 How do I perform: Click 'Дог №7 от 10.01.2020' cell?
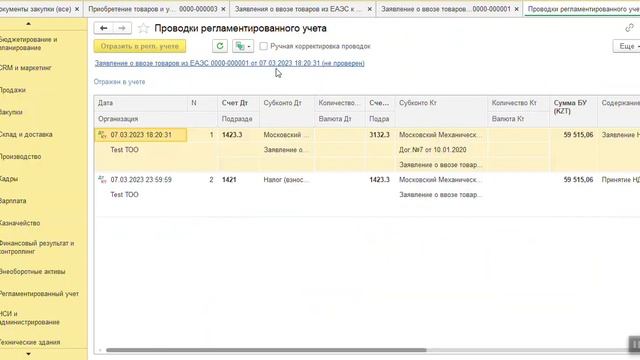(x=433, y=150)
